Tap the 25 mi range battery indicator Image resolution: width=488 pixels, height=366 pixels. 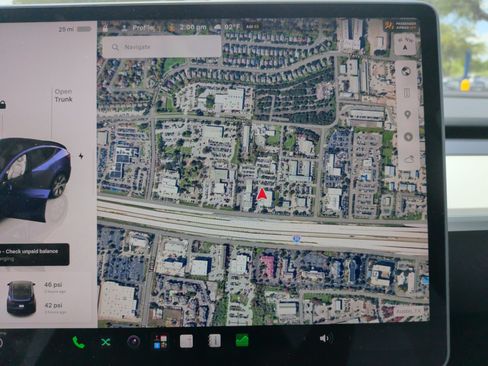[75, 29]
